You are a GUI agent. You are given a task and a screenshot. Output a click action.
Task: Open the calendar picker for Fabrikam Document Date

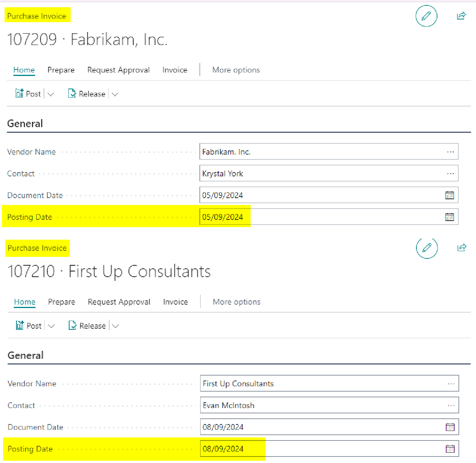pos(450,195)
